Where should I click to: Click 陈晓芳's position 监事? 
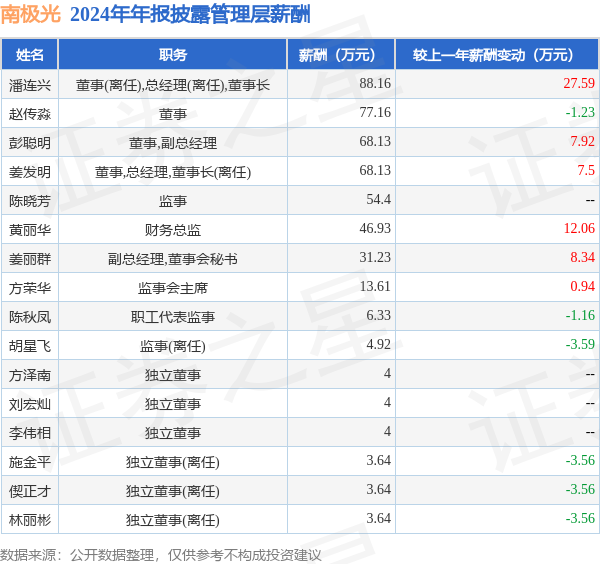tap(173, 201)
